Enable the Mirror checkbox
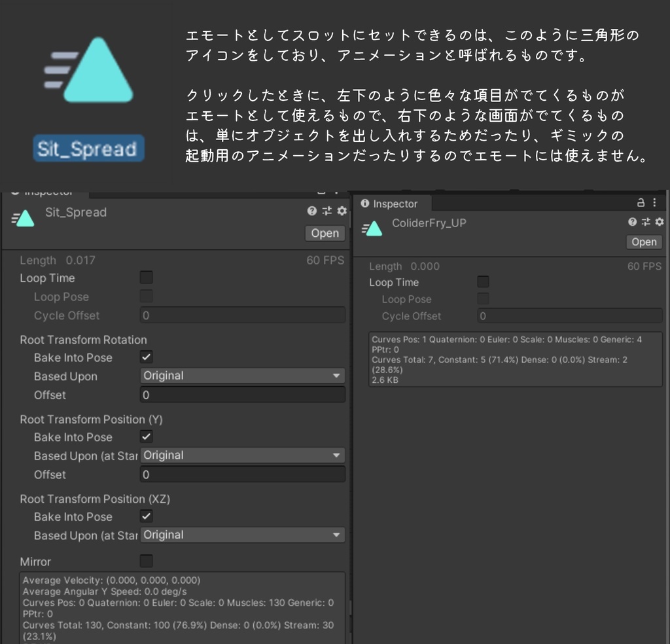Image resolution: width=670 pixels, height=644 pixels. tap(145, 561)
